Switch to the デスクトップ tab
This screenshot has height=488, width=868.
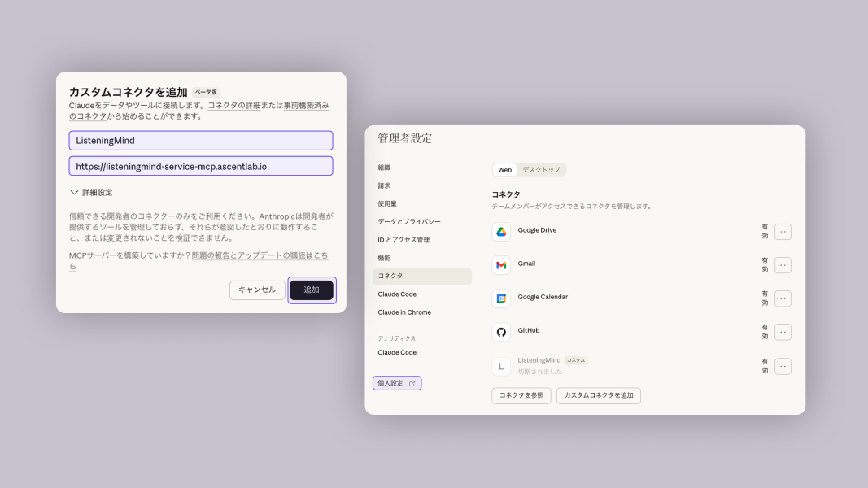[542, 170]
